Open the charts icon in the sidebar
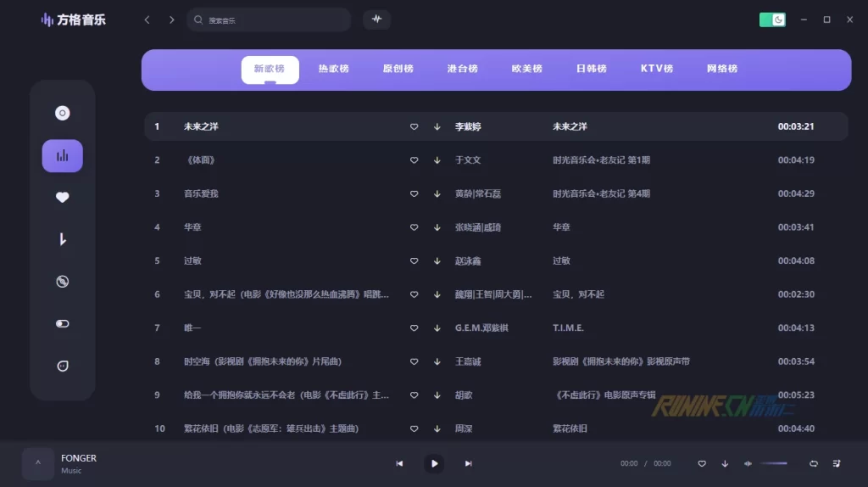Viewport: 868px width, 487px height. click(x=62, y=155)
